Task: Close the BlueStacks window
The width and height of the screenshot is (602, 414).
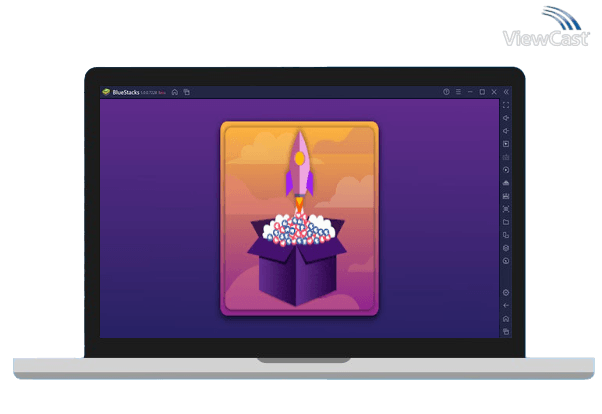Action: tap(494, 92)
